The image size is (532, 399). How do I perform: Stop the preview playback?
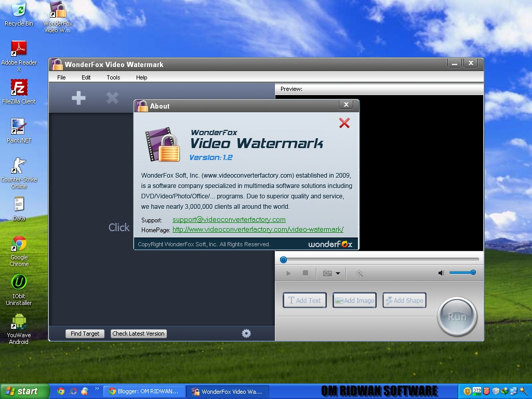[305, 273]
